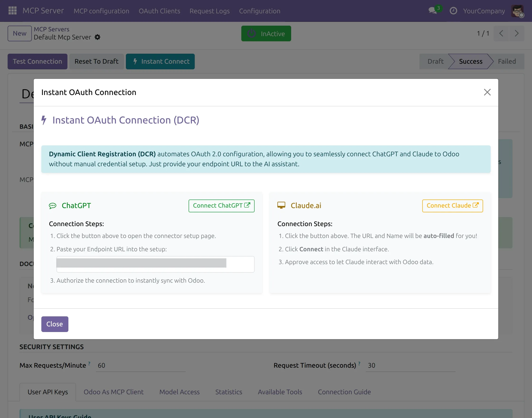This screenshot has width=532, height=418.
Task: Click the help tooltip mark beside Max Requests/Minute
Action: click(x=89, y=363)
